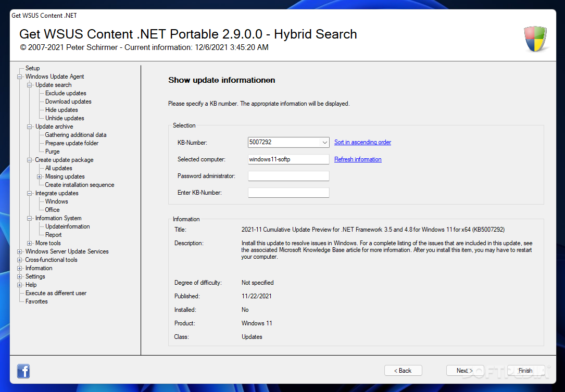Expand the Information tree node
The height and width of the screenshot is (392, 565).
[19, 269]
